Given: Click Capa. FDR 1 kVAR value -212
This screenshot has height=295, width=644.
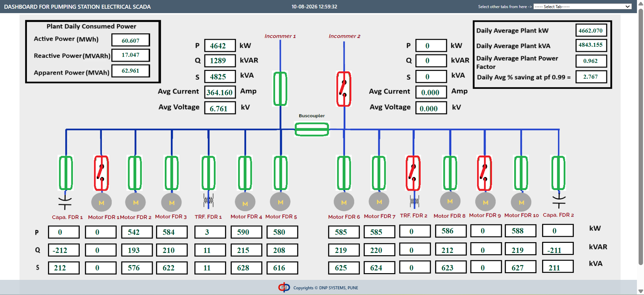Looking at the screenshot, I should pyautogui.click(x=64, y=250).
